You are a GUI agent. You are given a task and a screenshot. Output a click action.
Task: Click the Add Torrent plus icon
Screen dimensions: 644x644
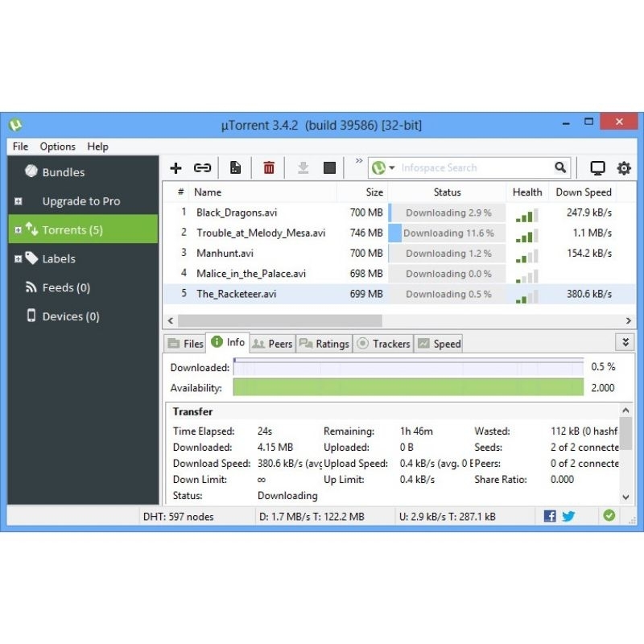[x=175, y=168]
